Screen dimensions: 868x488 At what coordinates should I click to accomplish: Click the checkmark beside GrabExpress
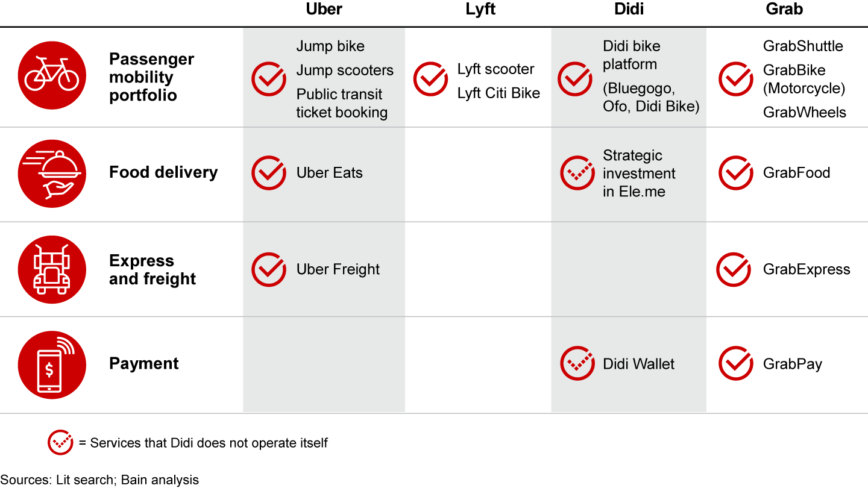[x=734, y=269]
